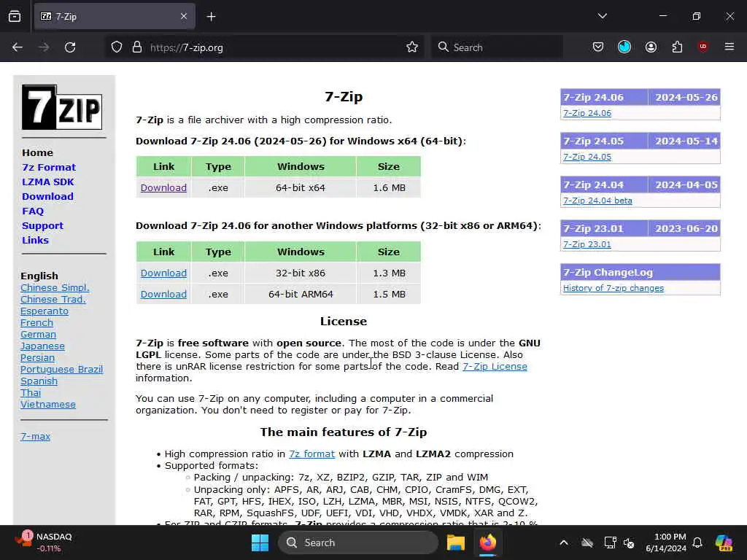Download the 32-bit x86 installer

(163, 273)
